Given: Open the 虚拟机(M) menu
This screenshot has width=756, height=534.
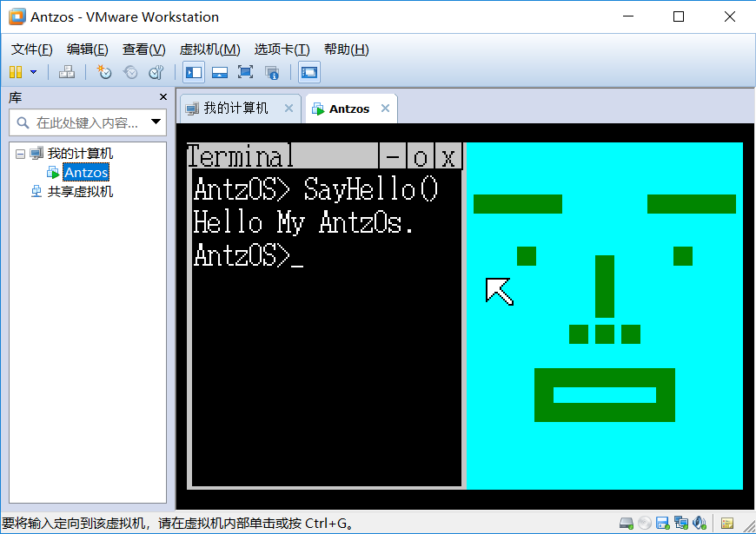Looking at the screenshot, I should (x=209, y=49).
